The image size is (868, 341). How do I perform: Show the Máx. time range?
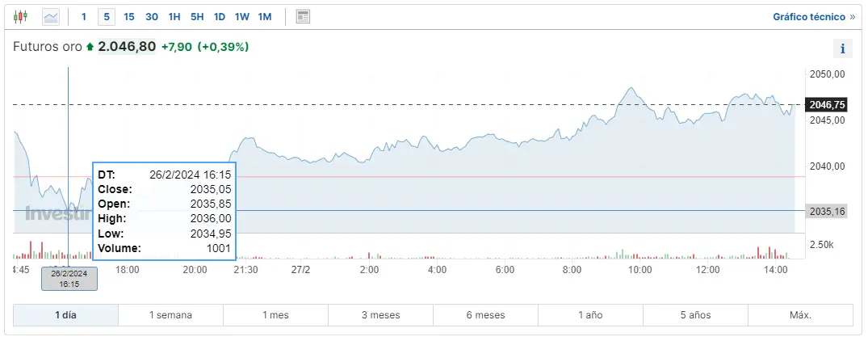[800, 315]
